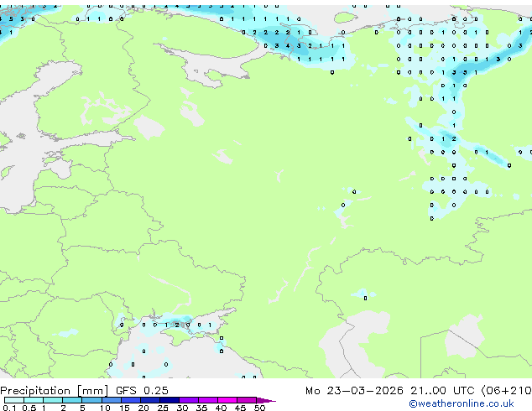This screenshot has width=532, height=411.
Task: Click the '35' legend scale number
Action: click(201, 408)
